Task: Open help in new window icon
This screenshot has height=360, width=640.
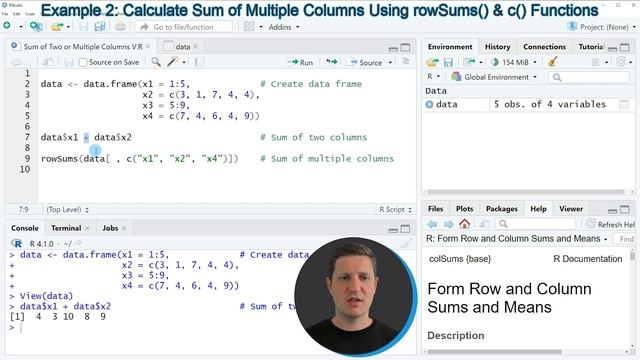Action: click(x=484, y=224)
